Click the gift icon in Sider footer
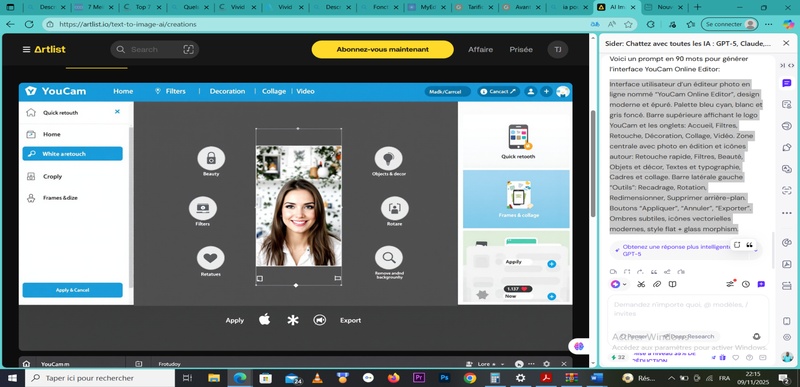Image resolution: width=800 pixels, height=387 pixels. click(722, 358)
